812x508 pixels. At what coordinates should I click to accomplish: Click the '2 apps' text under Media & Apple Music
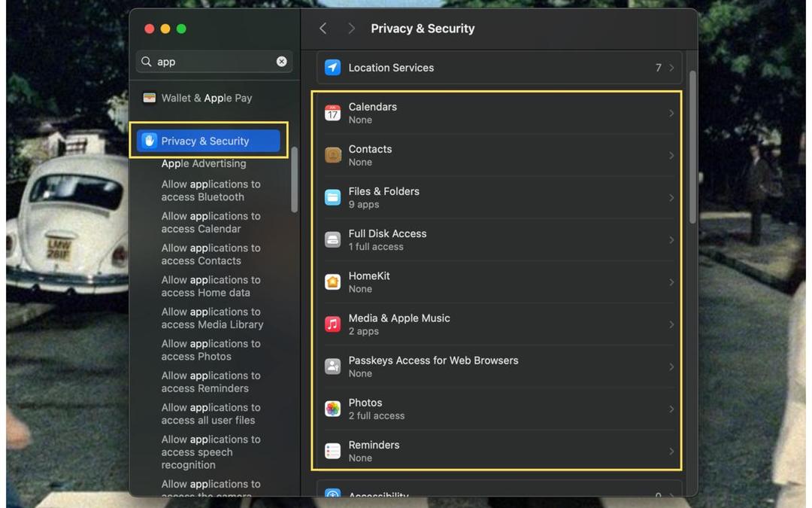pos(364,331)
